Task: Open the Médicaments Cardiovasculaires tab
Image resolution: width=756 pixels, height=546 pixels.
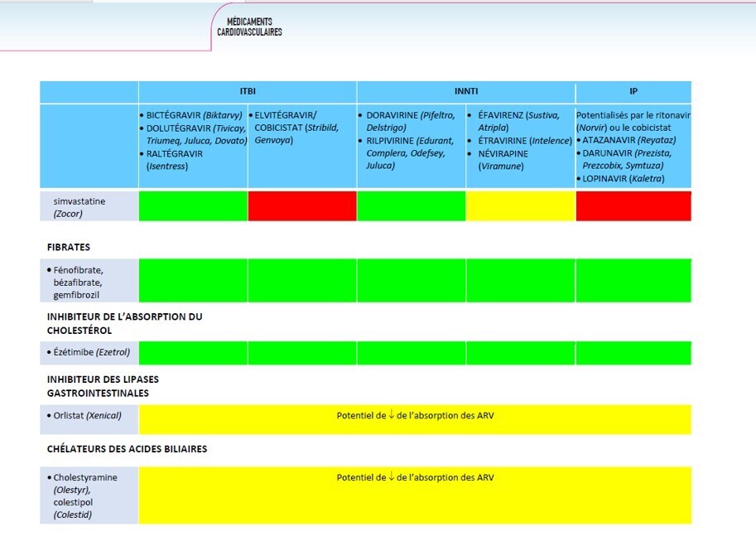Action: click(249, 27)
